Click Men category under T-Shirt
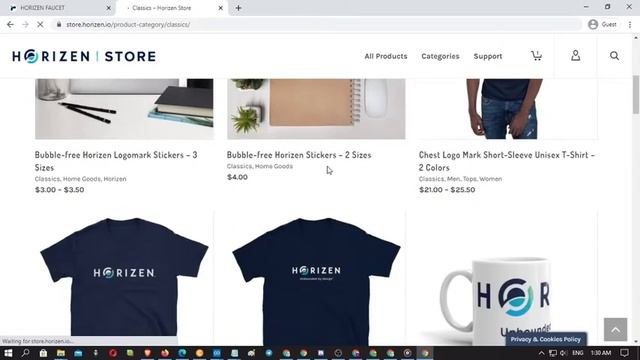640x360 pixels. pos(453,179)
